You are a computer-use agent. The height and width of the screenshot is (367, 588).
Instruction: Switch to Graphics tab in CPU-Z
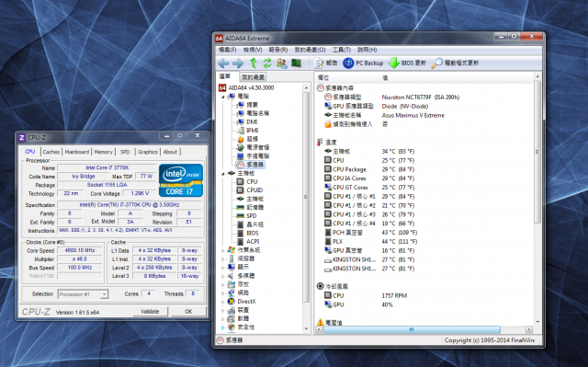click(147, 152)
